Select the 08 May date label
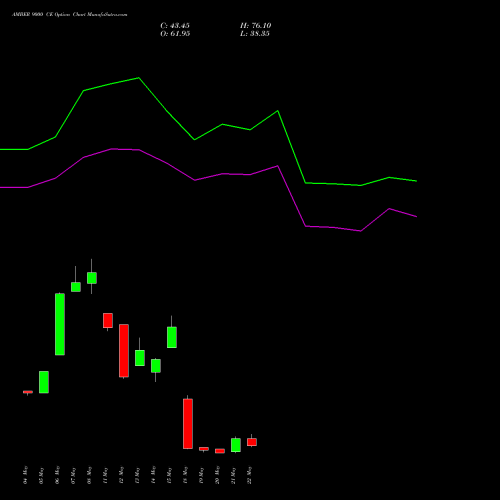This screenshot has width=500, height=500. [x=90, y=475]
